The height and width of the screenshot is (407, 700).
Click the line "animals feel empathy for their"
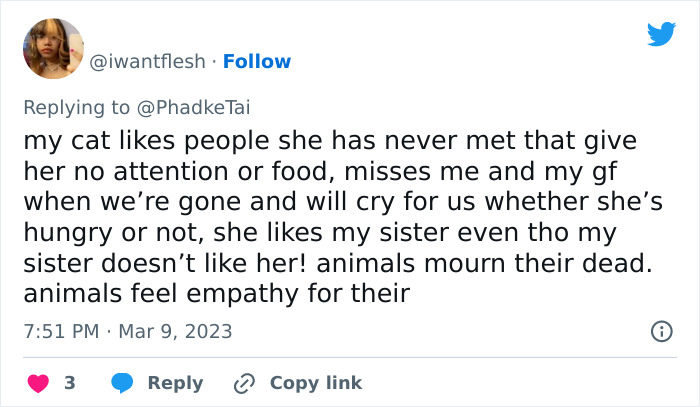tap(217, 295)
